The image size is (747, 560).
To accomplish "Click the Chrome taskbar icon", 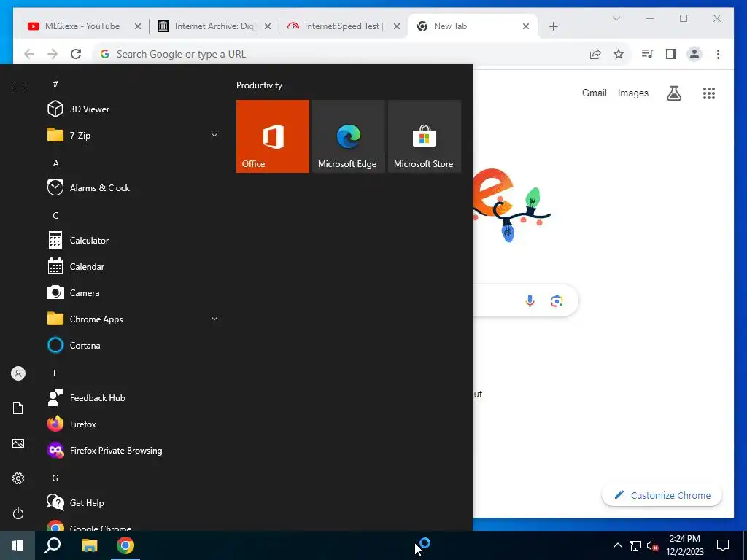I will tap(125, 545).
